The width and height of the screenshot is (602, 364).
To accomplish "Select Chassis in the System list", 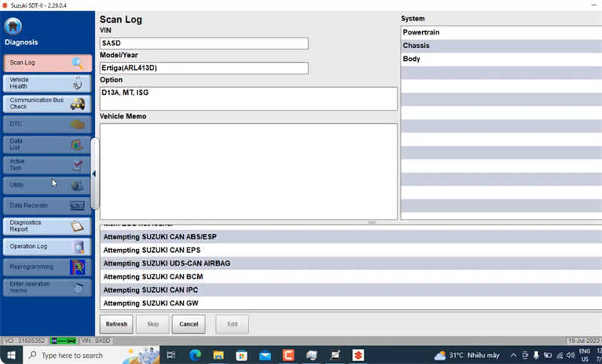I will 501,46.
